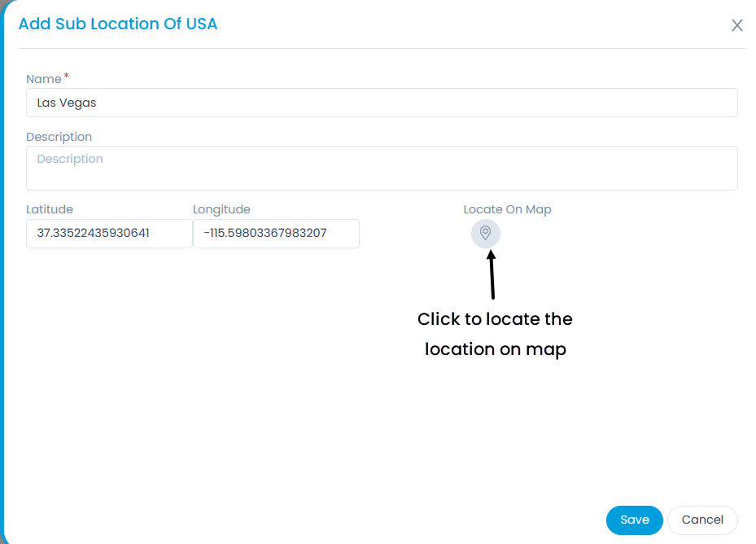Click the Longitude label
The height and width of the screenshot is (544, 756).
point(221,209)
